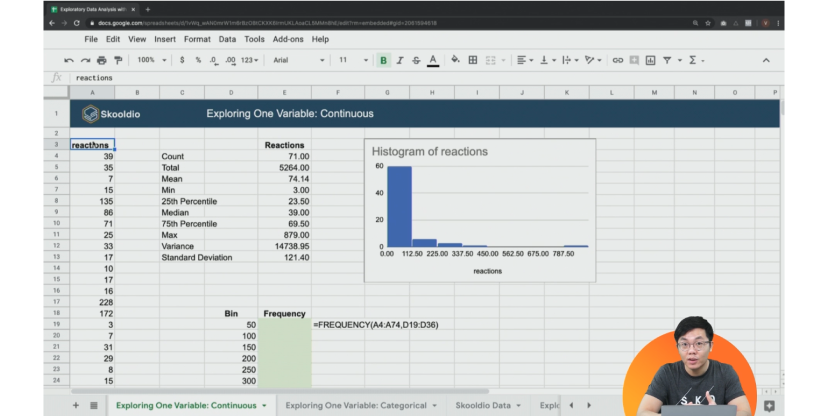This screenshot has height=416, width=827.
Task: Open the Edit menu
Action: 113,39
